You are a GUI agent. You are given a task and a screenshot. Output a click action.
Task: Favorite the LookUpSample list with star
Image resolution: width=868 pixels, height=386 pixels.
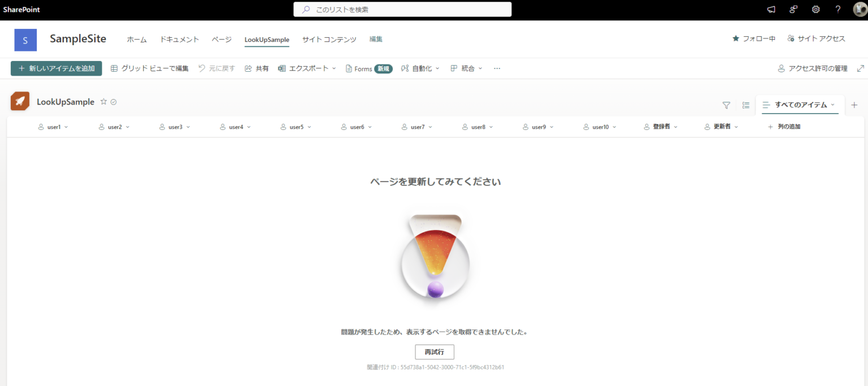pos(103,102)
